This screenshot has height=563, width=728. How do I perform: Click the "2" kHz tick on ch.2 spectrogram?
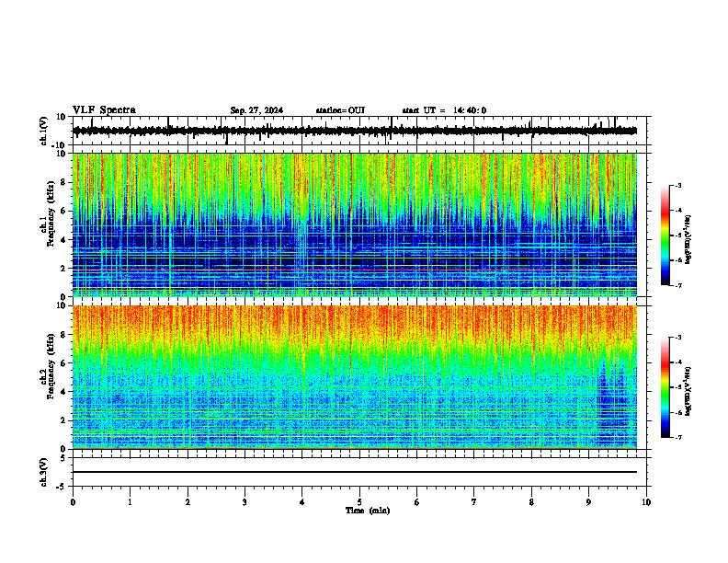(64, 420)
